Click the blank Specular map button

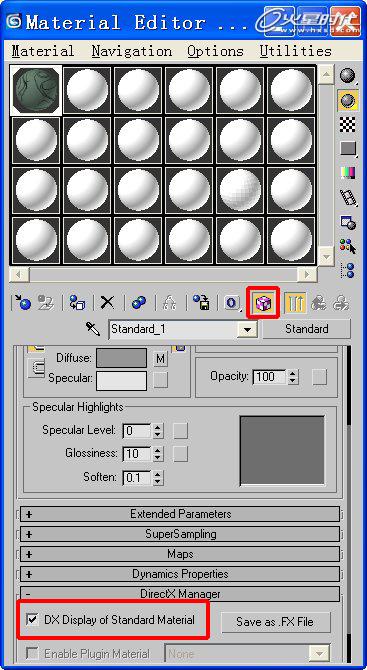(x=161, y=380)
